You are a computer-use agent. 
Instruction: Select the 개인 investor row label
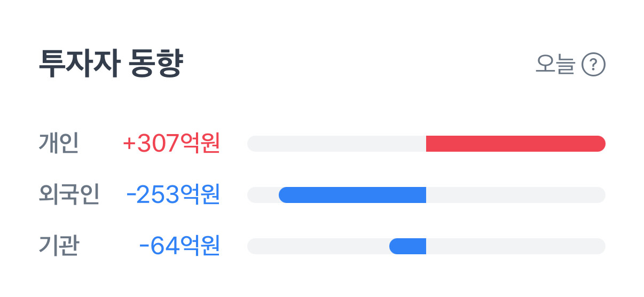point(59,144)
